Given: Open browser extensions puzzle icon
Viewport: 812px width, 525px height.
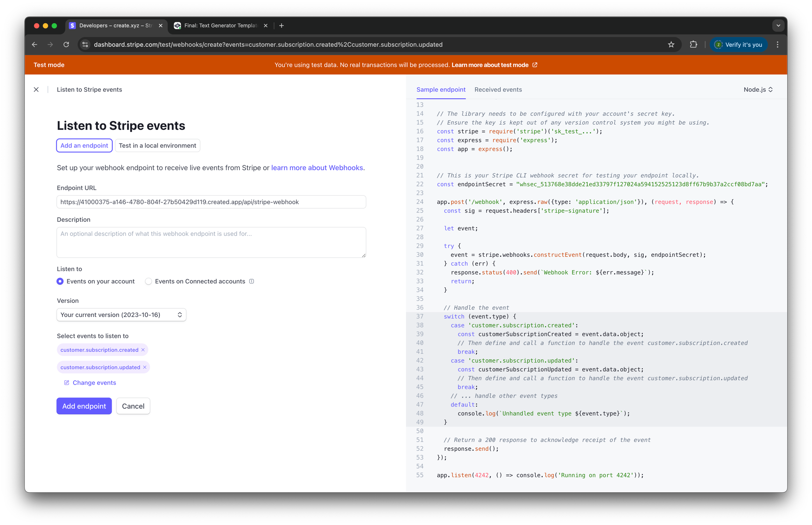Looking at the screenshot, I should pyautogui.click(x=693, y=44).
